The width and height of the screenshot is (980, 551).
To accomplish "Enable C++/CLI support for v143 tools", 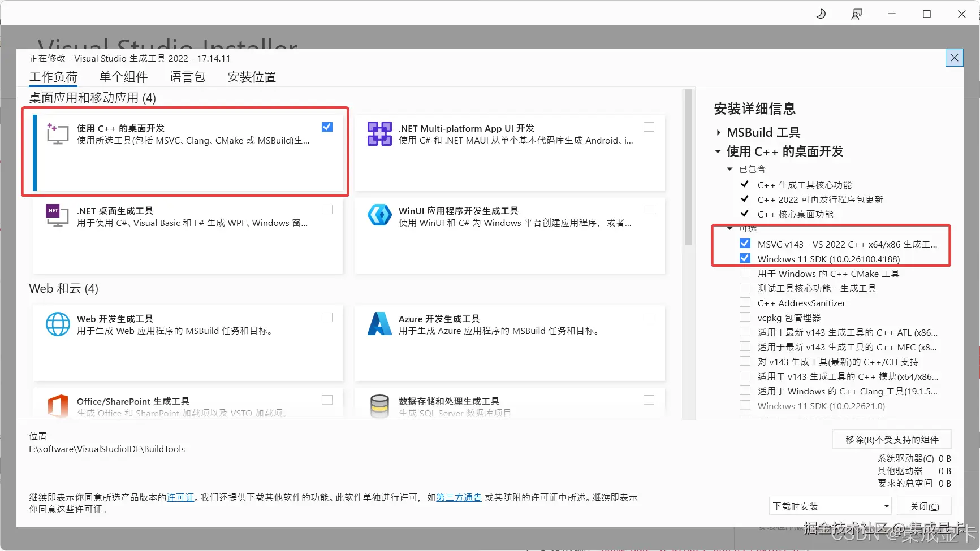I will (745, 361).
